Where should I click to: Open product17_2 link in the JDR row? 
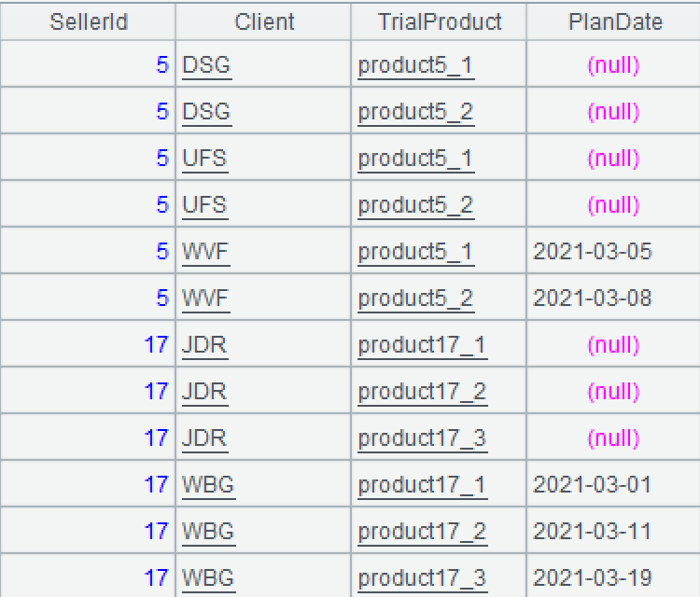422,392
